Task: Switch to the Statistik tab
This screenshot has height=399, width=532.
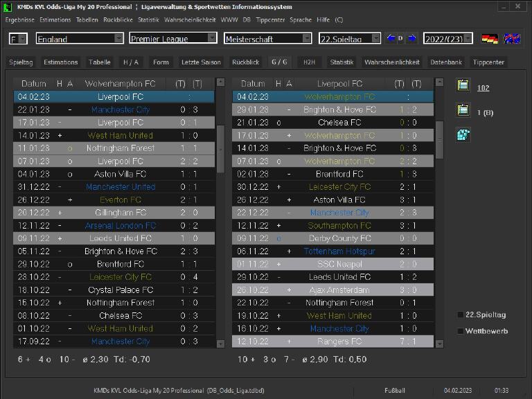Action: 342,62
